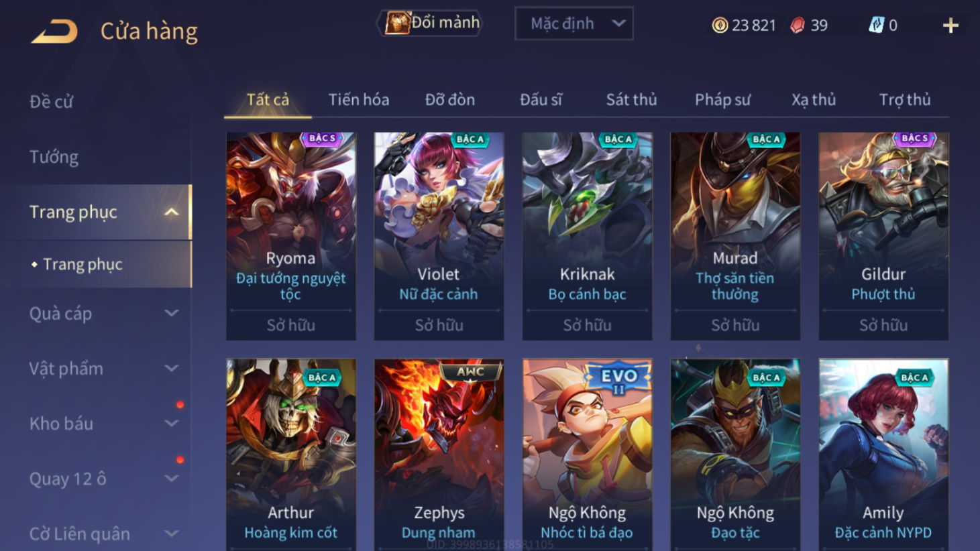Open Tướng in the sidebar

tap(54, 157)
